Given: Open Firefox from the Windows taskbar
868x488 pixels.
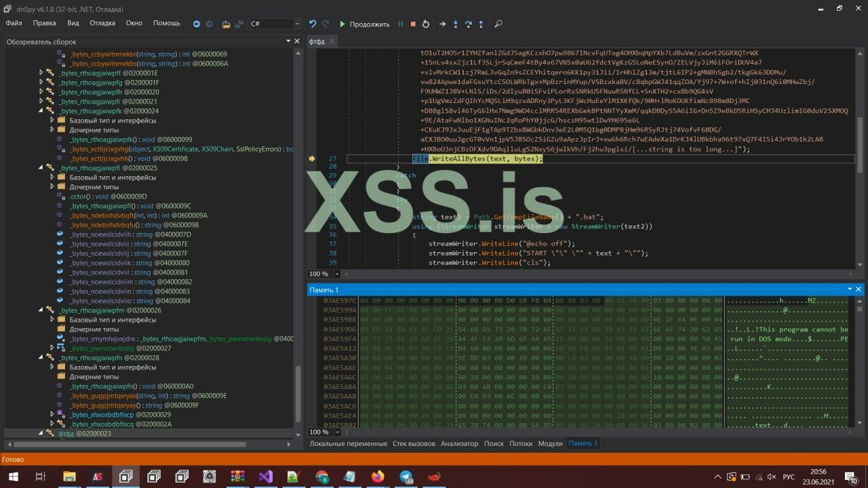Looking at the screenshot, I should click(x=378, y=476).
